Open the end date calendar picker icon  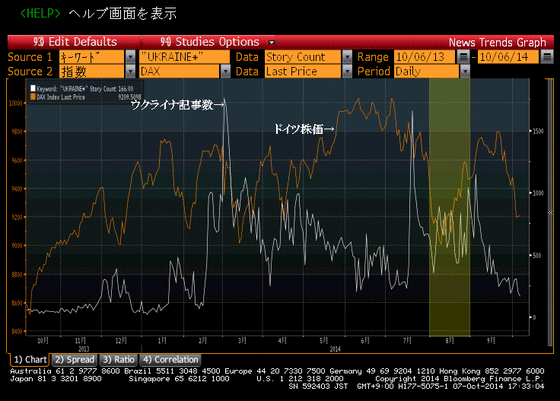pos(547,57)
